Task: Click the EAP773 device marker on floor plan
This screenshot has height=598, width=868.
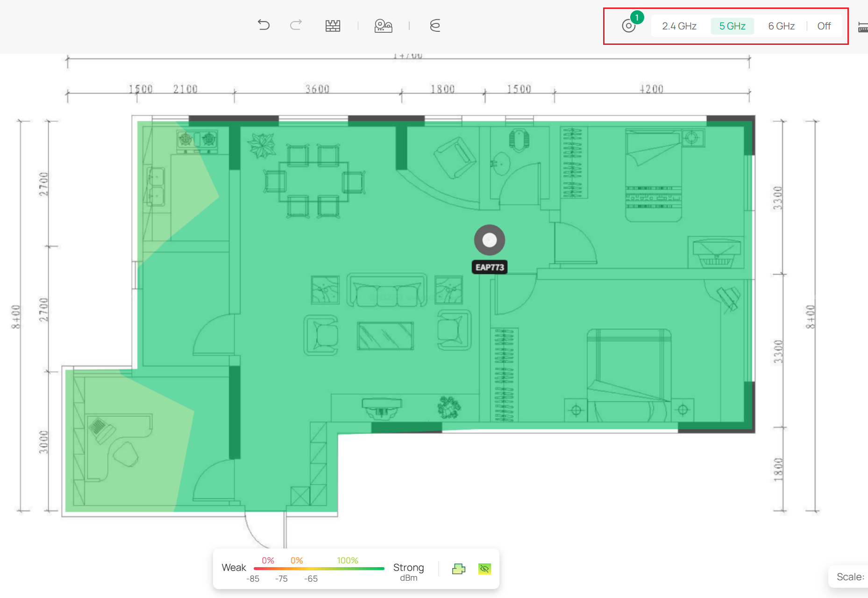Action: 489,240
